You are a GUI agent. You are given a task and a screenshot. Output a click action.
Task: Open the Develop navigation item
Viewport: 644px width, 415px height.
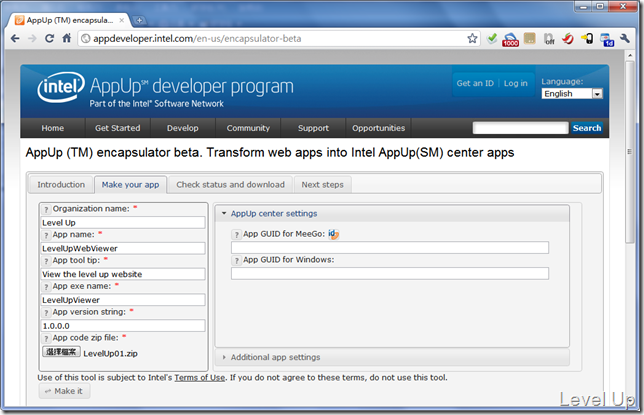click(183, 128)
